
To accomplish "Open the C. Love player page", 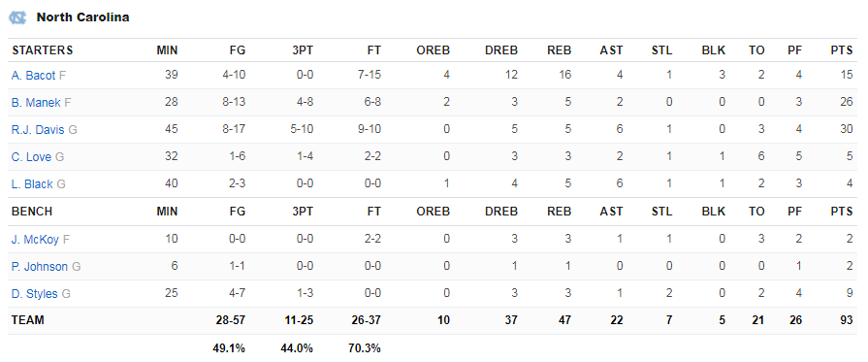I will point(31,157).
